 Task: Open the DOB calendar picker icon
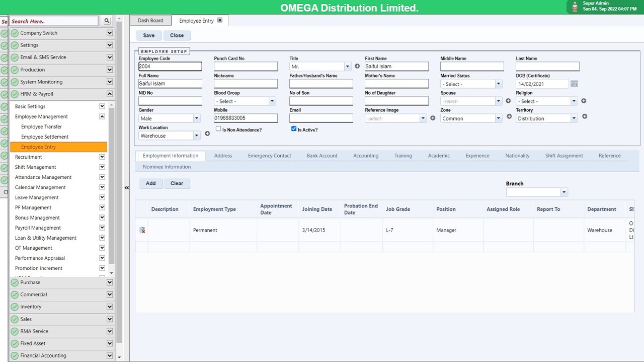[x=574, y=84]
